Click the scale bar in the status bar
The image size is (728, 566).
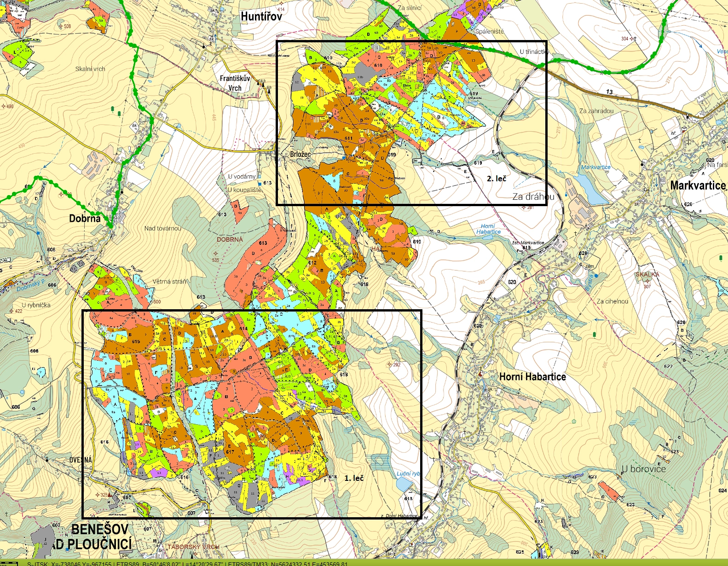9,563
